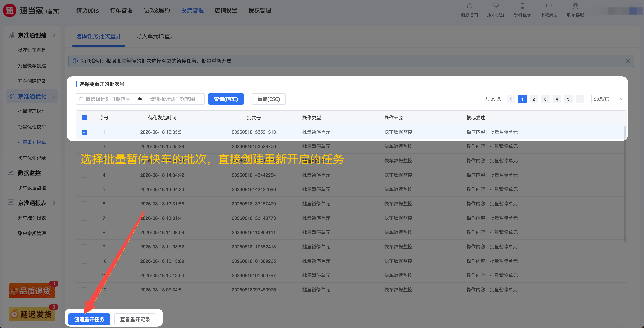
Task: Open 极速快车创建 sidebar item
Action: point(32,50)
